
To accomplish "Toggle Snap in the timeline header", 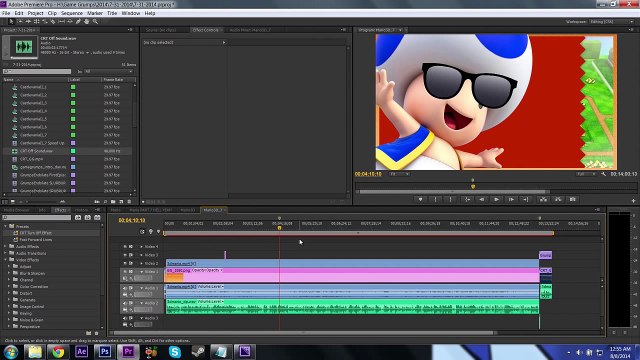I will click(x=142, y=232).
